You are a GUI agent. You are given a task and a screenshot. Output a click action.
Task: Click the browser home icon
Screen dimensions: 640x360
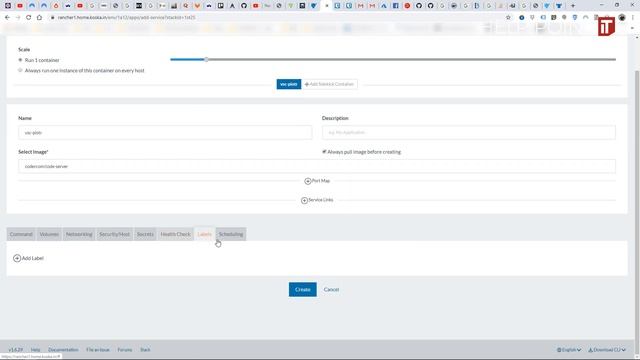[39, 18]
